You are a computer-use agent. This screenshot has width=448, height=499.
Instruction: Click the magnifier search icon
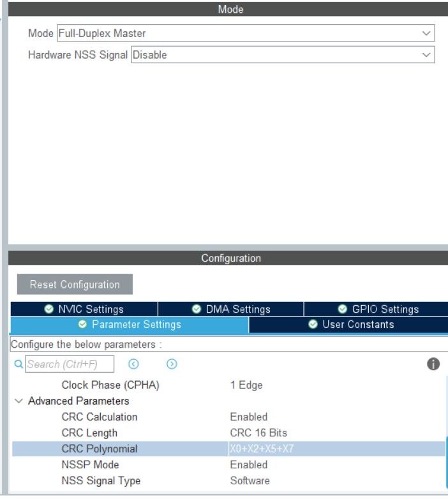(19, 364)
